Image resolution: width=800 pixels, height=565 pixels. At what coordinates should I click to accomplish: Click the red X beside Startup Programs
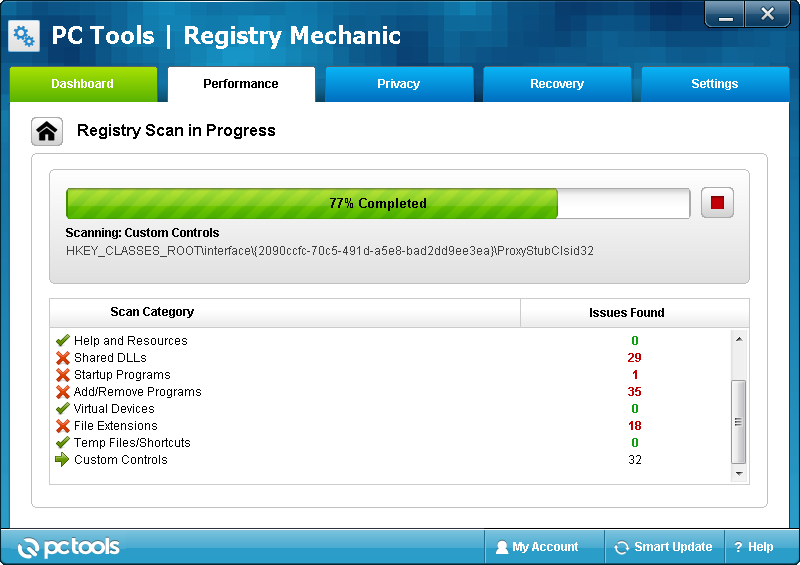coord(63,375)
